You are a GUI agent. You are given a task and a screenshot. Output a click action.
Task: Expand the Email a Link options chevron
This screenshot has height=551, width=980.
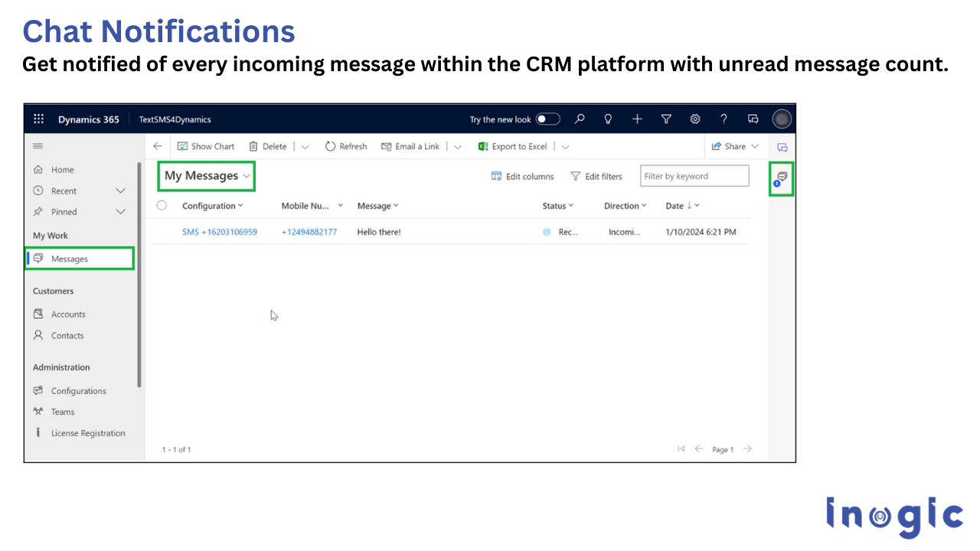pos(458,147)
